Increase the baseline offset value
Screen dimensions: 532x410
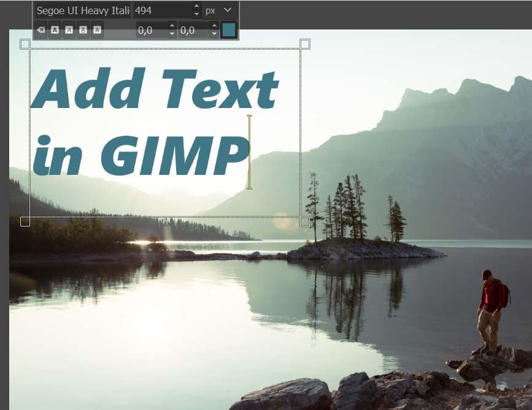coord(172,26)
